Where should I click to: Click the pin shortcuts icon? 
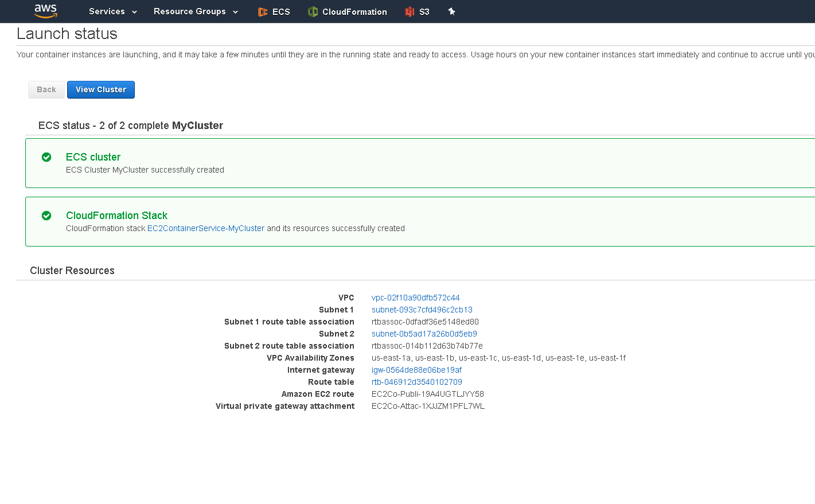(452, 11)
